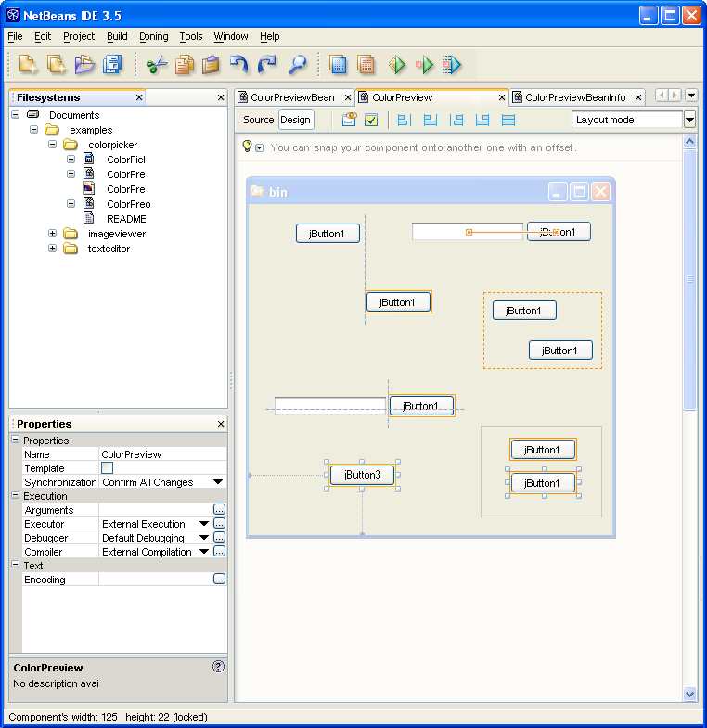Viewport: 707px width, 728px height.
Task: Close the Properties panel
Action: point(221,424)
